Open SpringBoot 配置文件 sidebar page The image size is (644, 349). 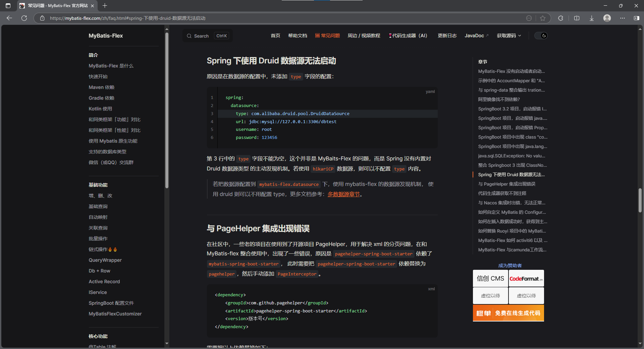click(x=111, y=303)
